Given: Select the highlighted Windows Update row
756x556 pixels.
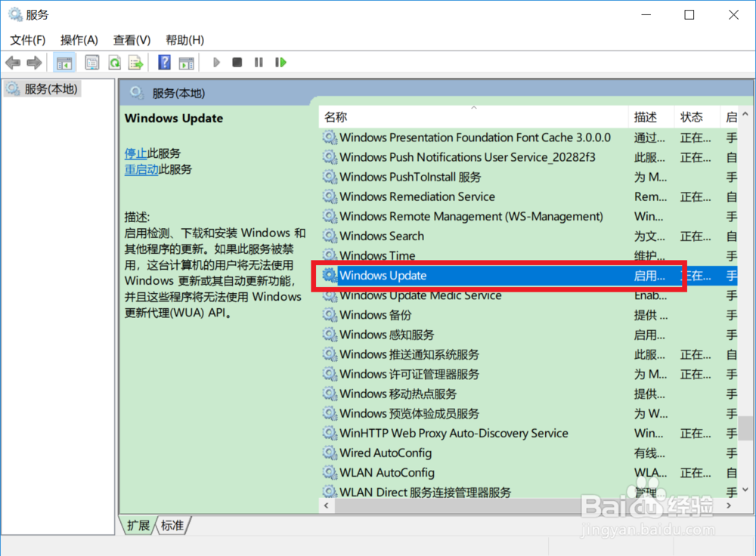Looking at the screenshot, I should coord(528,276).
